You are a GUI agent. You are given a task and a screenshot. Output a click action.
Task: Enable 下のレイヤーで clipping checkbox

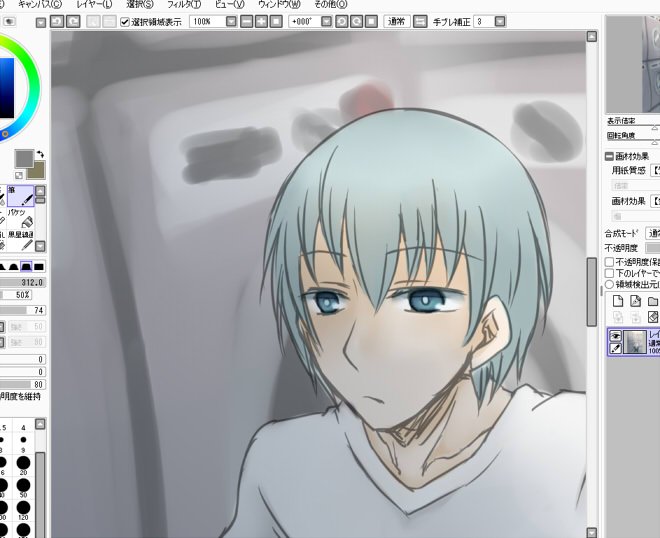(x=609, y=273)
